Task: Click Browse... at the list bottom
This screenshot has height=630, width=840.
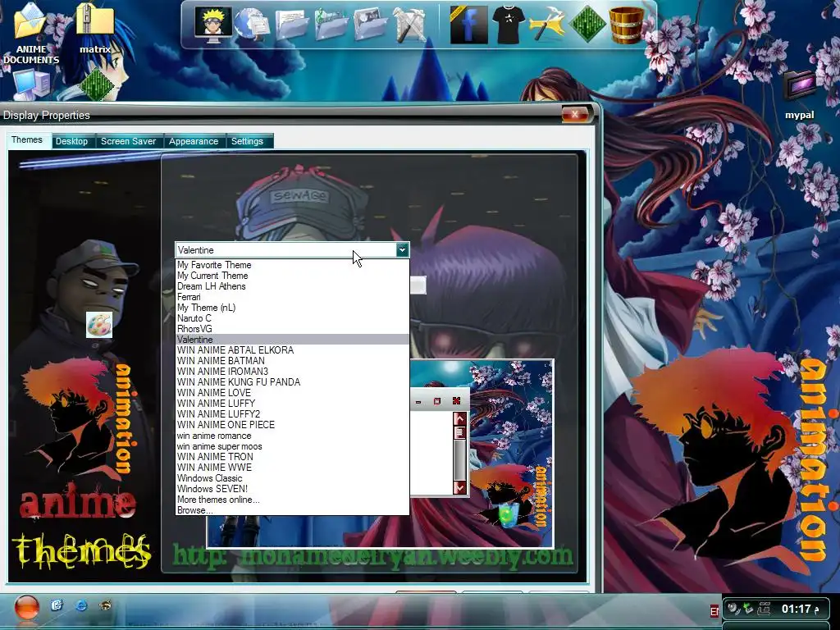Action: (x=293, y=510)
